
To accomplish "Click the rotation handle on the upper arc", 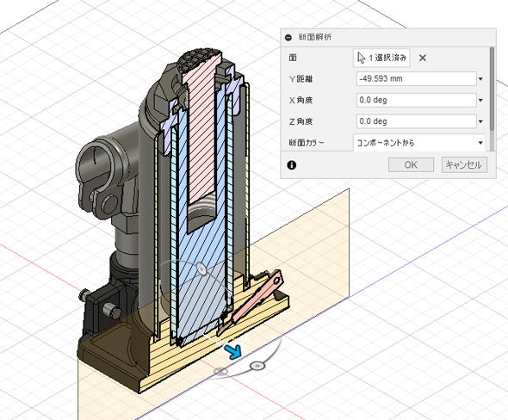I will 201,269.
